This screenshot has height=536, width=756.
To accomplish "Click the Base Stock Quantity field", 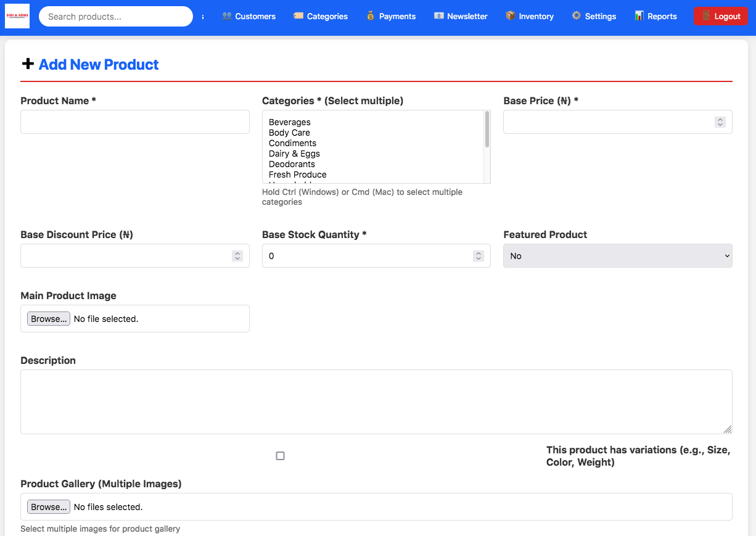I will tap(376, 256).
